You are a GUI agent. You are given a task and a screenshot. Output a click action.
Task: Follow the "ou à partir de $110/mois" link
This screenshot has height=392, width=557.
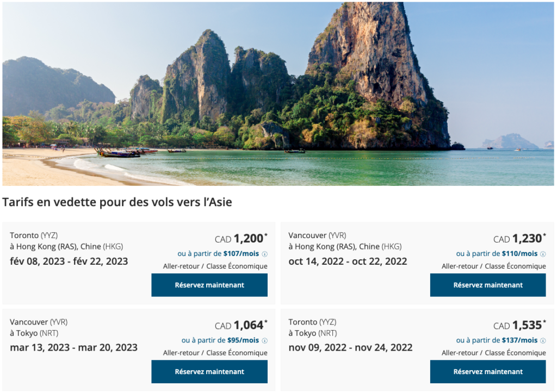497,253
